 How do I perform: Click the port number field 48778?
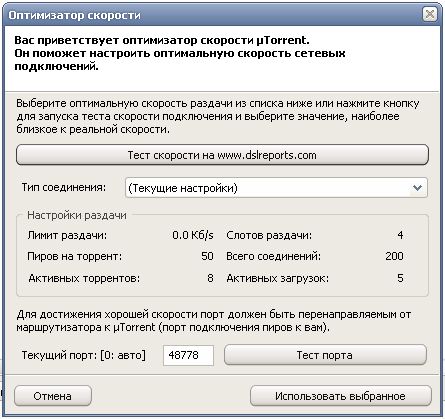pos(188,355)
